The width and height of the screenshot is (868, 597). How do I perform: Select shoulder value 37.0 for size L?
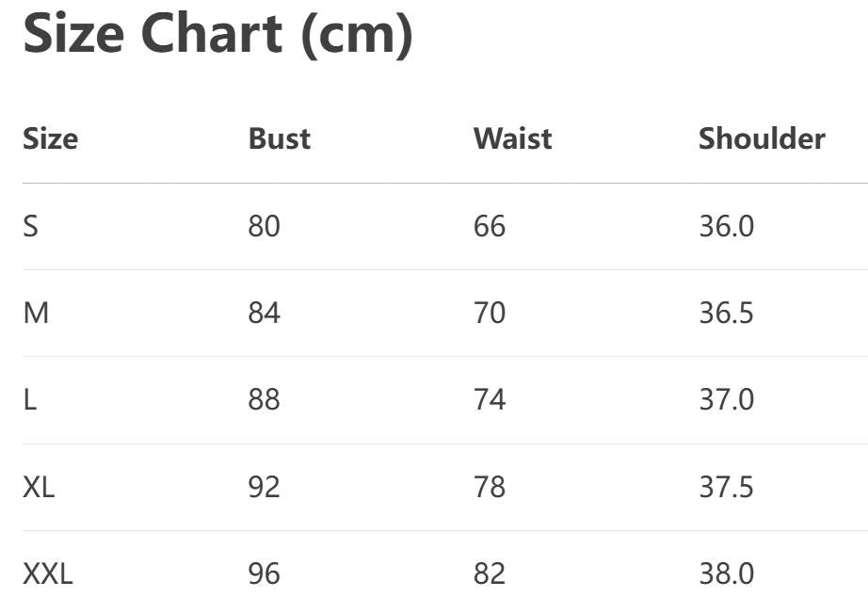[725, 400]
